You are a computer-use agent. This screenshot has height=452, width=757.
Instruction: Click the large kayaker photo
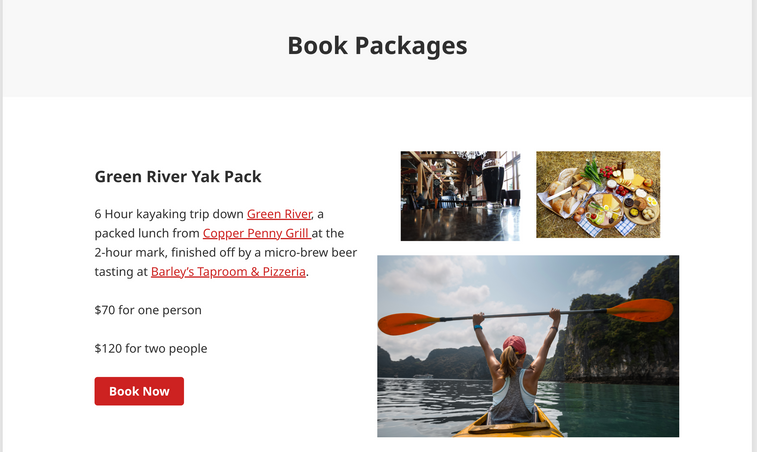[x=528, y=346]
